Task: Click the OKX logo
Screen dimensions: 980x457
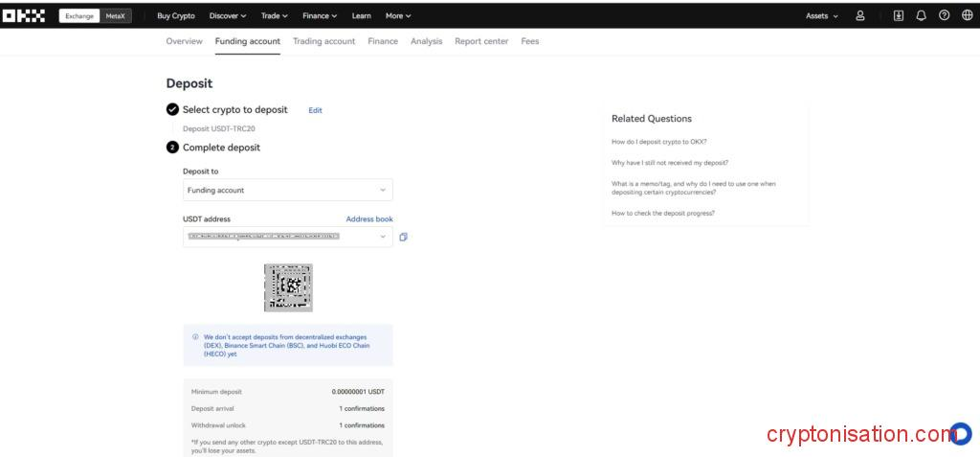Action: (24, 15)
